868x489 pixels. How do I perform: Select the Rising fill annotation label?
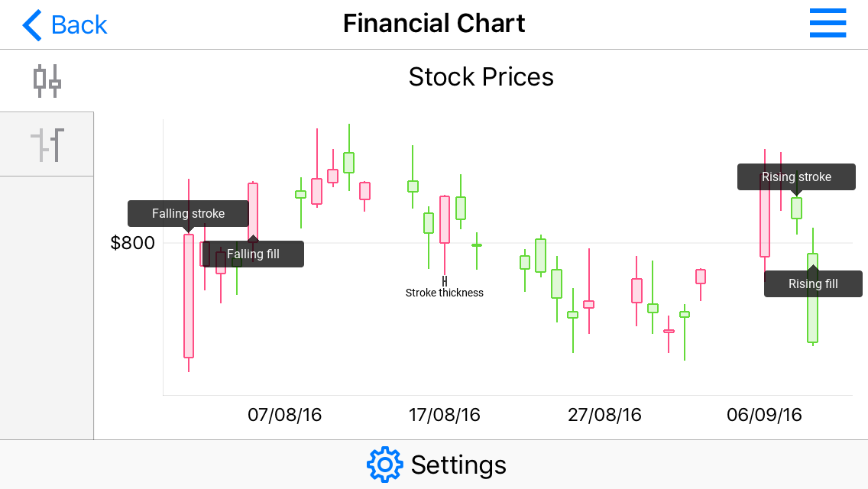coord(813,283)
